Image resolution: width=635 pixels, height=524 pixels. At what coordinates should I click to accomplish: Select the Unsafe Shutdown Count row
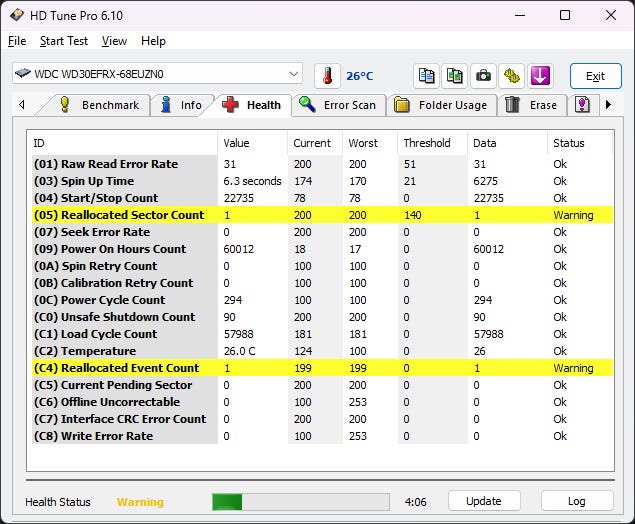pyautogui.click(x=322, y=317)
